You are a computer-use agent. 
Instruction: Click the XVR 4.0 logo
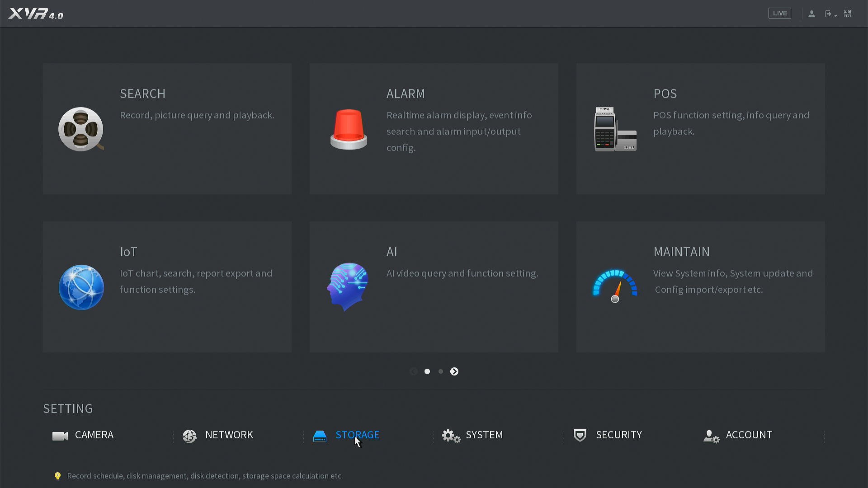point(36,14)
